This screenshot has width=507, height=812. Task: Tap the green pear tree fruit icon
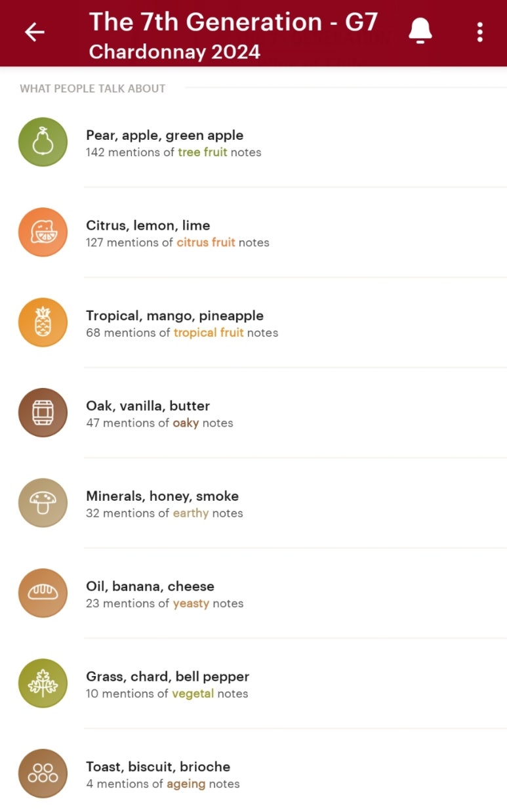pyautogui.click(x=43, y=142)
